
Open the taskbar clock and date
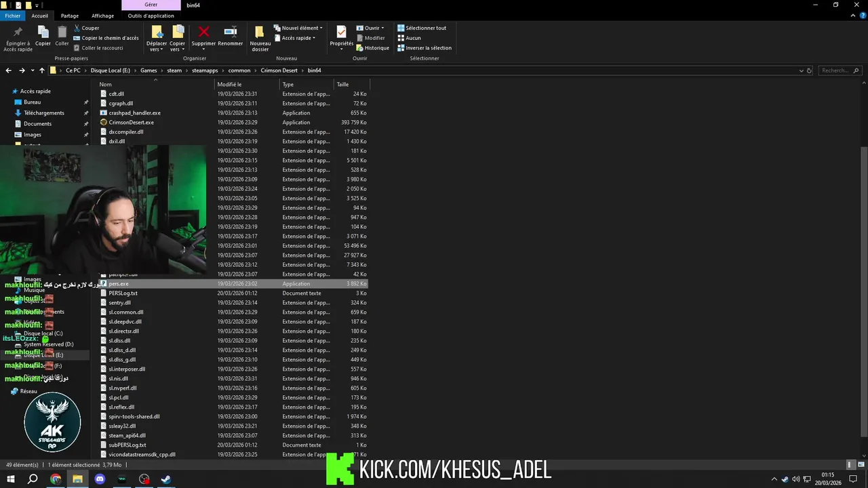point(827,479)
